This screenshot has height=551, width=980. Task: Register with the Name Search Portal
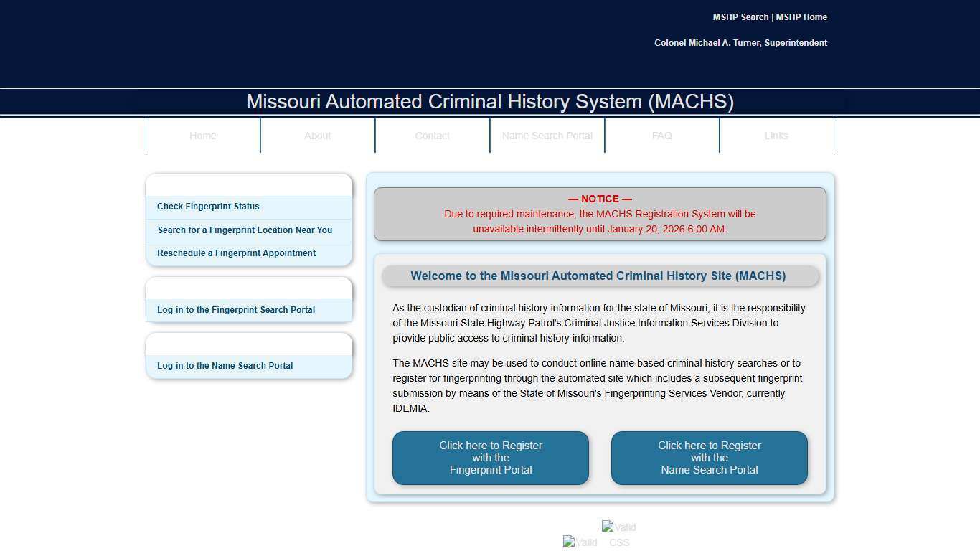pos(709,458)
